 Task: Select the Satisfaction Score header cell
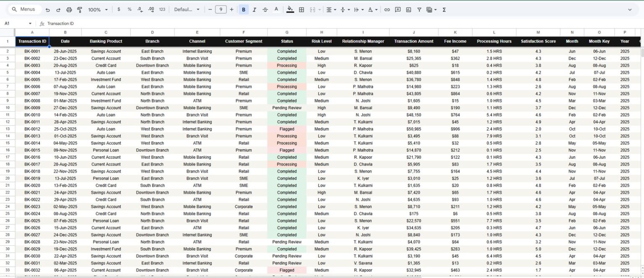(x=538, y=41)
